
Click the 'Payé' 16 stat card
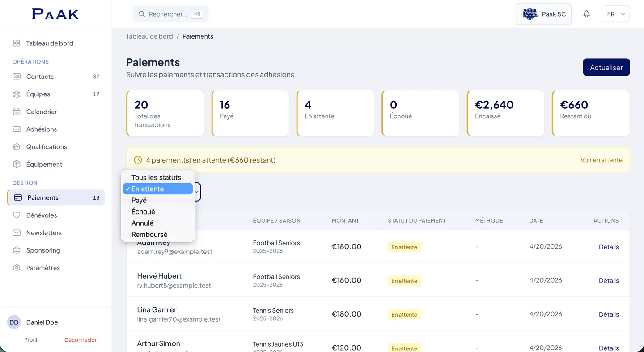click(x=250, y=113)
